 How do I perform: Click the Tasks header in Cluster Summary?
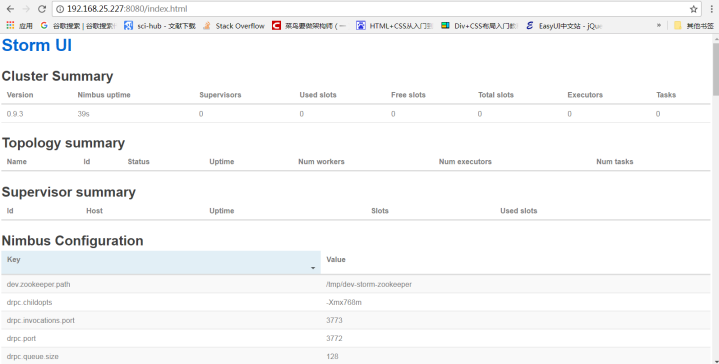[666, 95]
